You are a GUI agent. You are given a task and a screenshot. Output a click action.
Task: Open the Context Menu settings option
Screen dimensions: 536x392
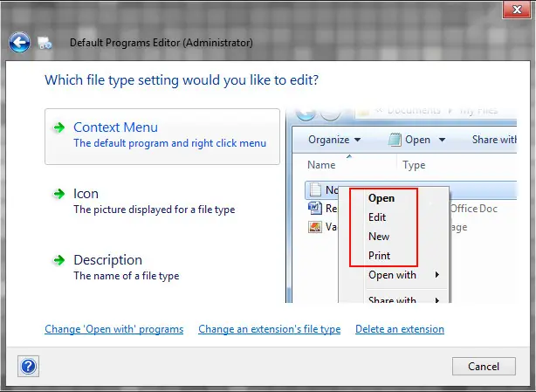click(162, 137)
